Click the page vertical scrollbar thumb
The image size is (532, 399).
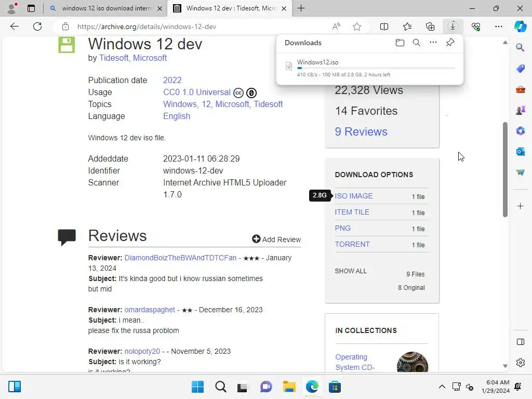505,169
